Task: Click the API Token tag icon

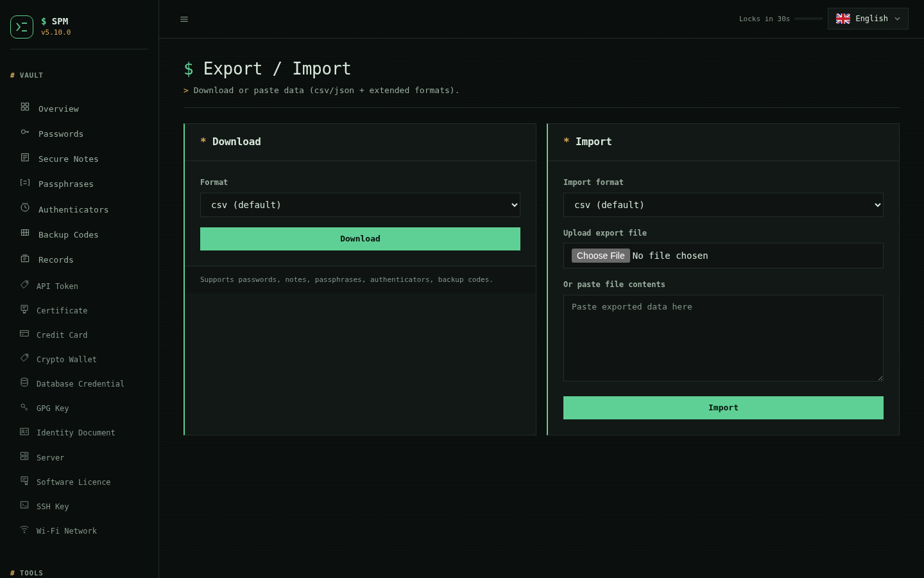Action: tap(24, 285)
